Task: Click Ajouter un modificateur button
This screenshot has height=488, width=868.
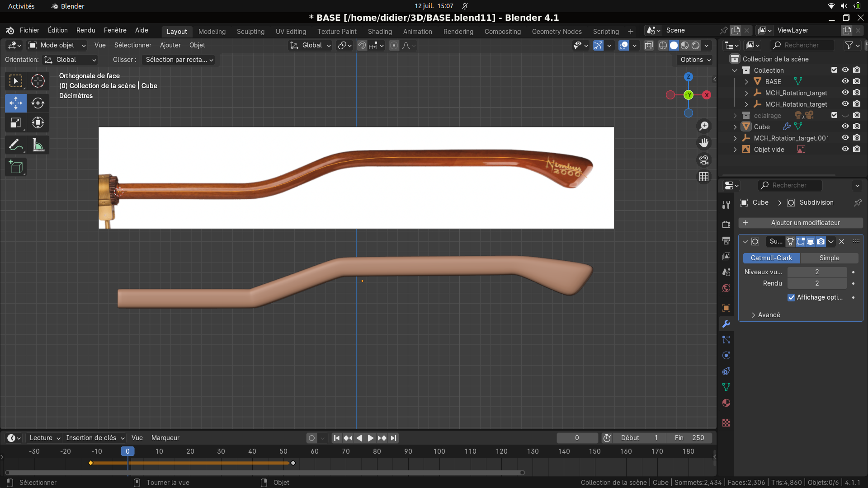Action: point(800,223)
